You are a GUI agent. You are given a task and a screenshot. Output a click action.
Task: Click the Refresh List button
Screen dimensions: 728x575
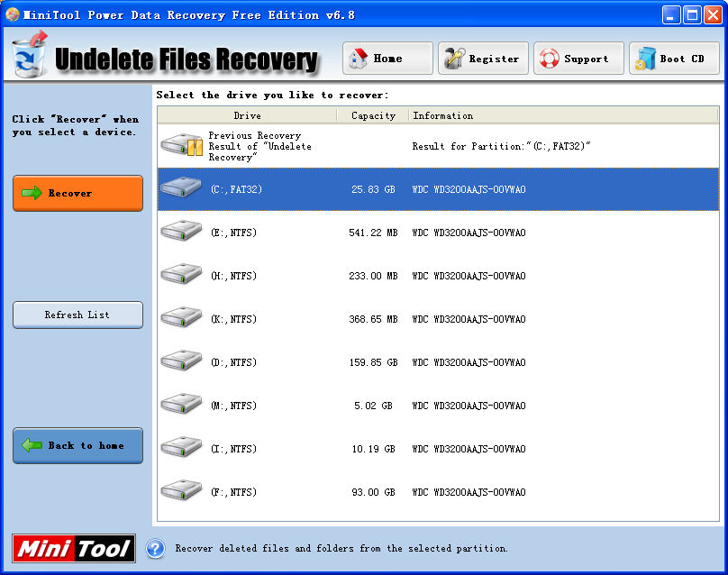[x=77, y=315]
